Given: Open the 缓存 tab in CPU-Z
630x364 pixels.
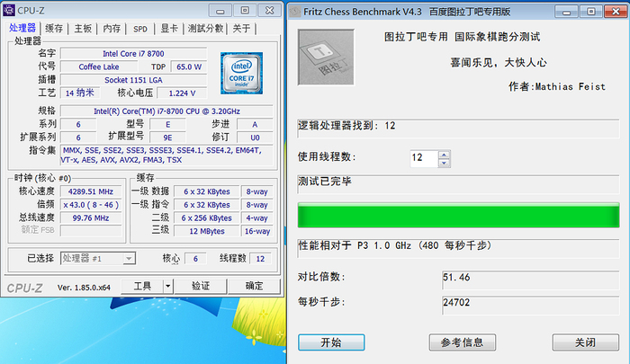Looking at the screenshot, I should pos(54,29).
